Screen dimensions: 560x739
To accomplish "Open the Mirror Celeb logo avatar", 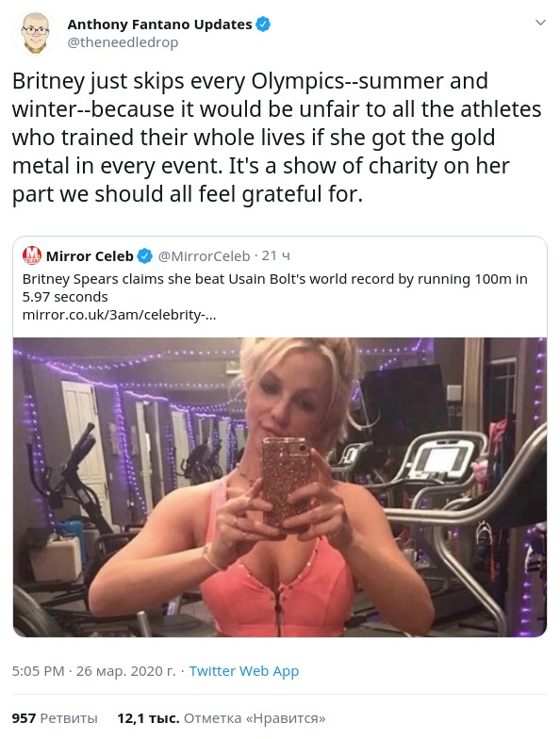I will tap(32, 255).
